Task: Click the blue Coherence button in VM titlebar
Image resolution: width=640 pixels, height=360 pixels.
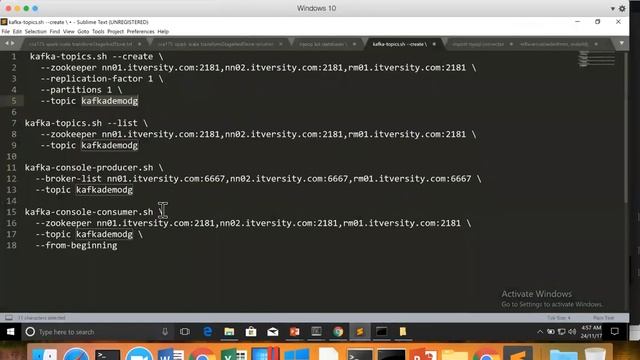Action: [x=35, y=8]
